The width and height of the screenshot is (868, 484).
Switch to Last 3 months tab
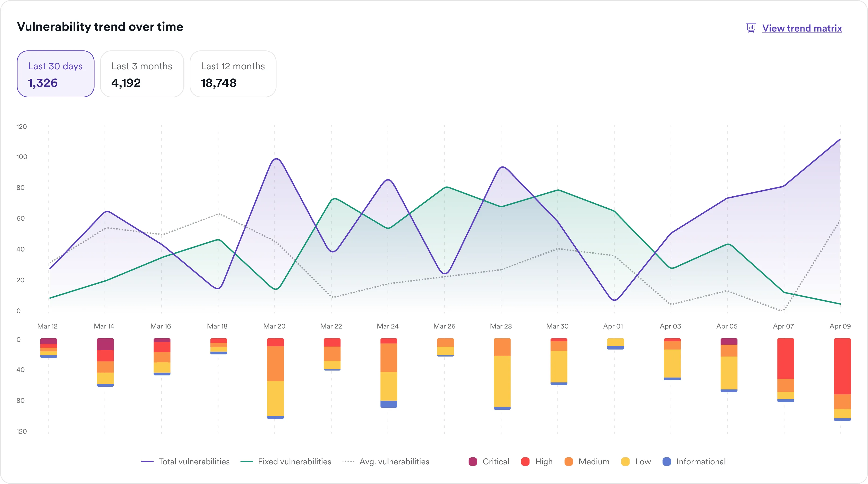pyautogui.click(x=142, y=74)
